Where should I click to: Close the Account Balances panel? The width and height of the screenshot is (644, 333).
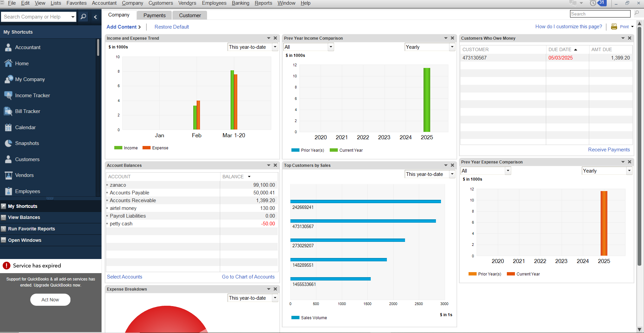point(275,165)
